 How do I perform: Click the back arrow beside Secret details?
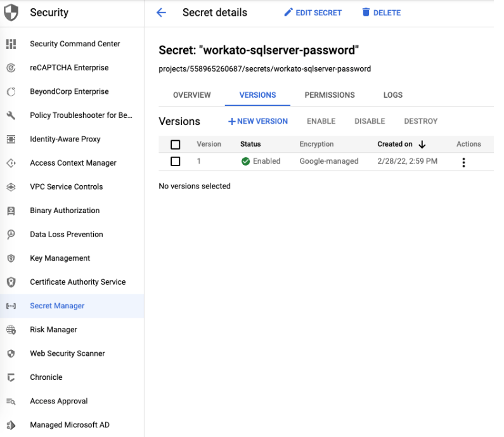click(x=161, y=13)
